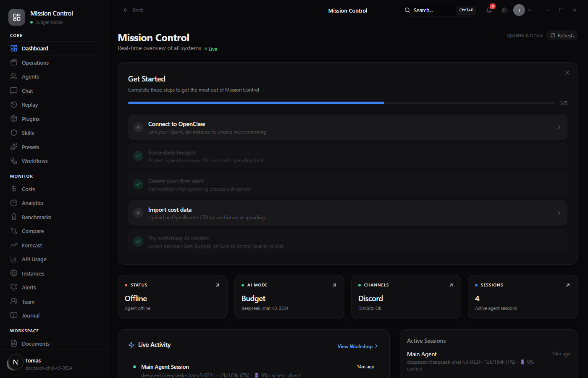Open settings gear in top bar
This screenshot has width=588, height=378.
tap(504, 10)
